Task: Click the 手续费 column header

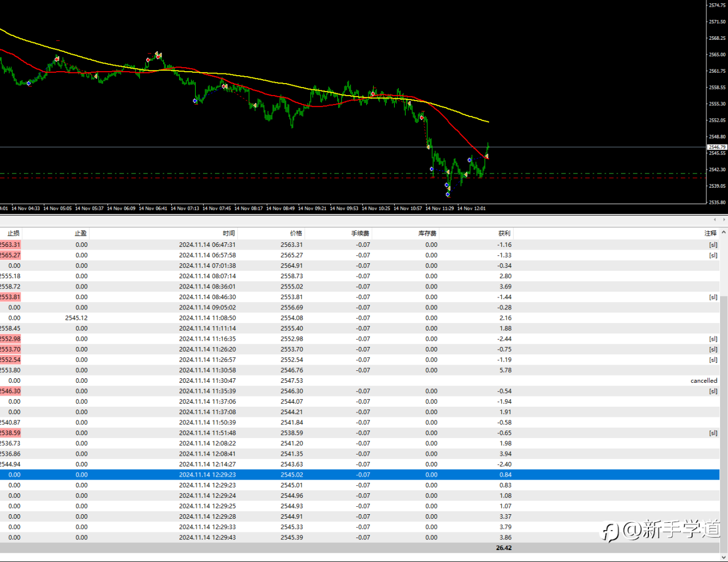Action: (361, 233)
